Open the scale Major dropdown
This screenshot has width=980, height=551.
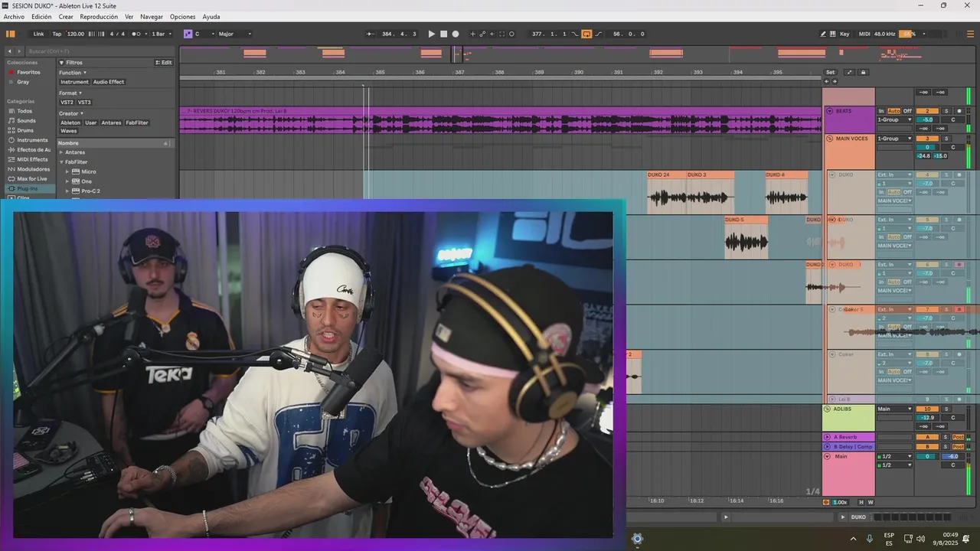point(234,34)
